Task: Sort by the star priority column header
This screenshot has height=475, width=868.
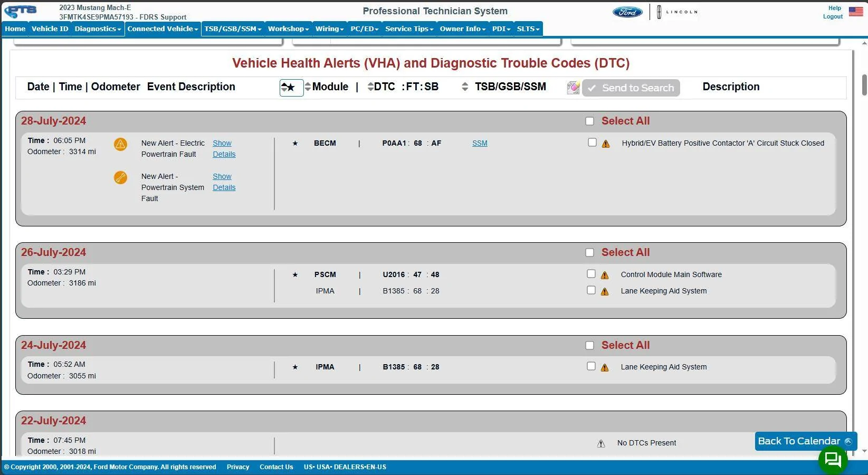Action: (291, 88)
